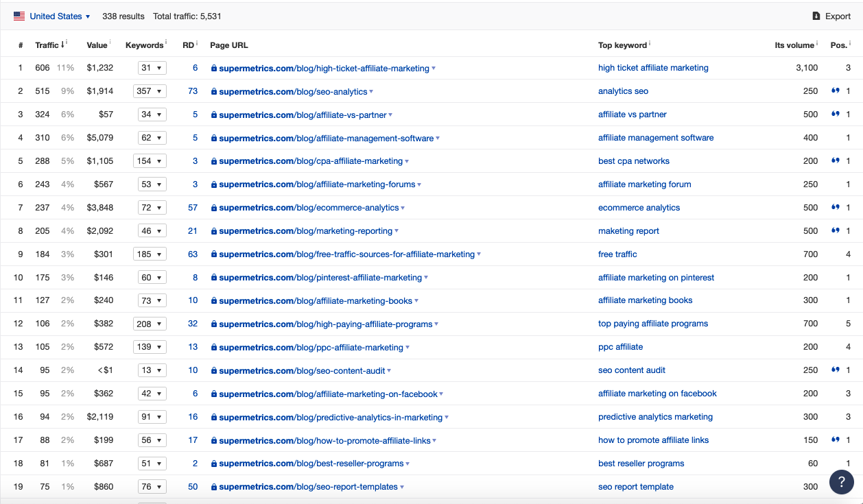
Task: Click the featured snippet icon for ecommerce analytics
Action: coord(835,207)
